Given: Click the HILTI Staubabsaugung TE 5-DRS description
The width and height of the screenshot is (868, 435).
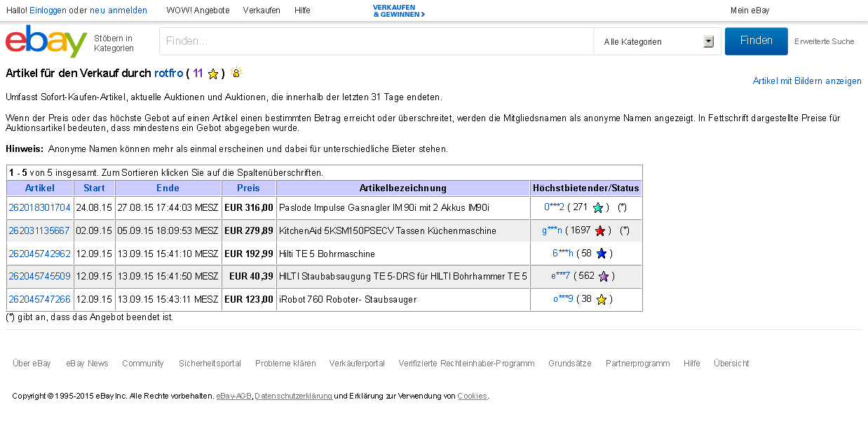Looking at the screenshot, I should click(x=403, y=277).
